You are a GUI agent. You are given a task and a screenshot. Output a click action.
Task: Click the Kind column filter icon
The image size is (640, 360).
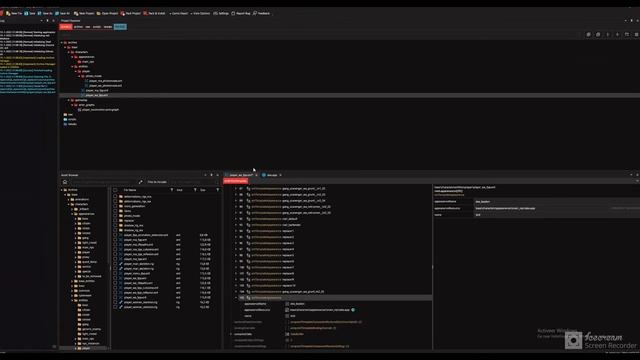pyautogui.click(x=195, y=190)
